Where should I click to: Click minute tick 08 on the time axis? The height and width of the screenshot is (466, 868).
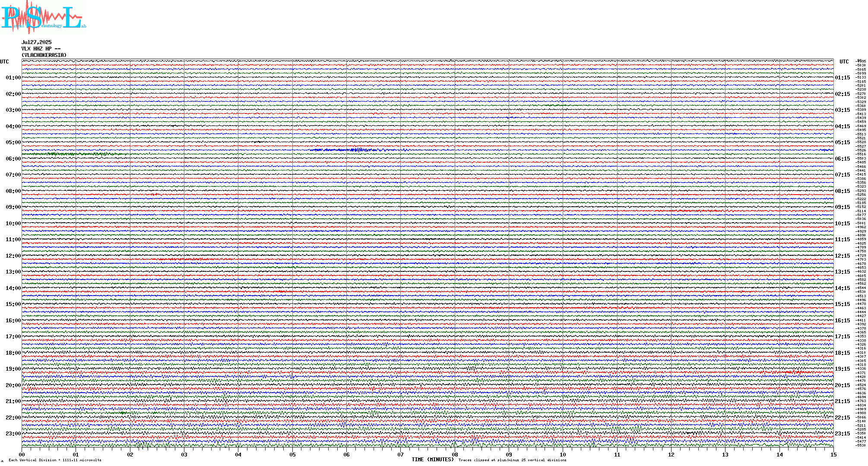(x=455, y=454)
